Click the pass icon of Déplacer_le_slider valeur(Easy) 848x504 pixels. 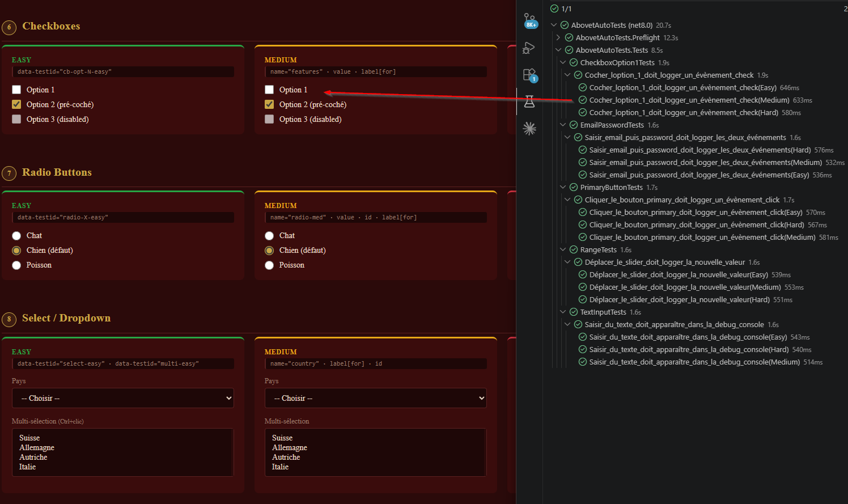coord(583,274)
